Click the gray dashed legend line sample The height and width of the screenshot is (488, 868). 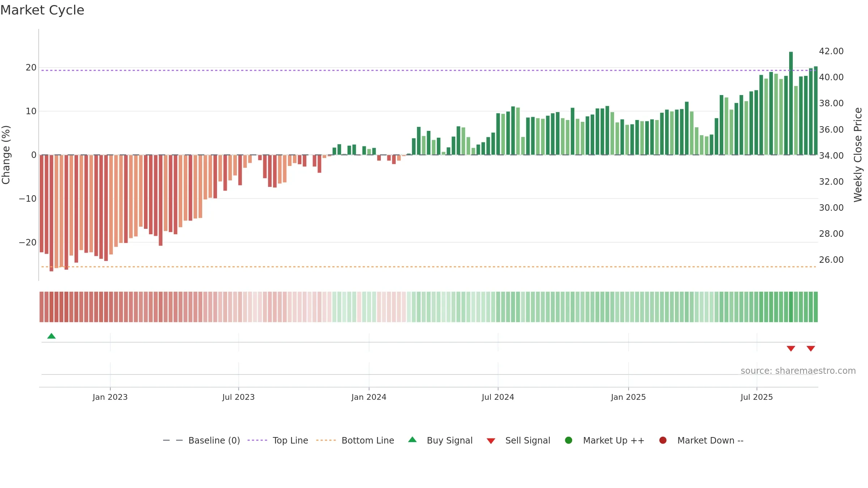pos(173,440)
